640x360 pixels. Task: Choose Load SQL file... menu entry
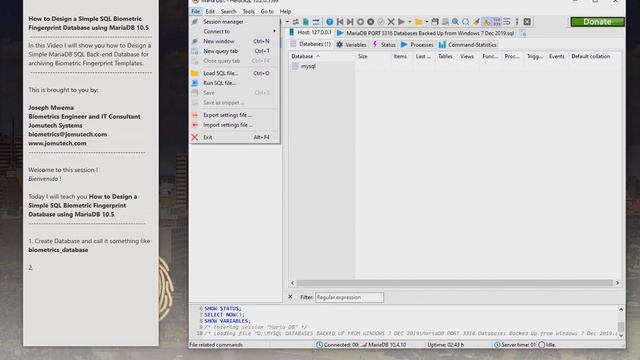tap(235, 73)
